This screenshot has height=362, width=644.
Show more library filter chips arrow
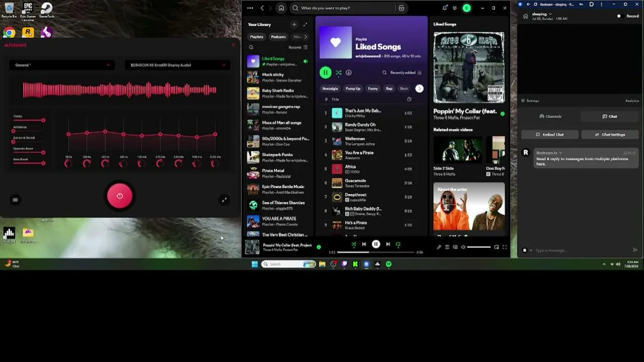305,37
